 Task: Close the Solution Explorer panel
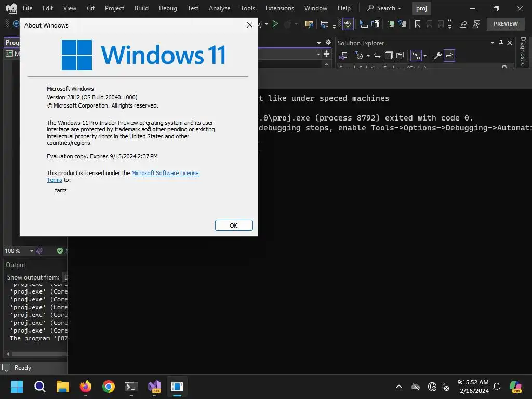point(510,43)
